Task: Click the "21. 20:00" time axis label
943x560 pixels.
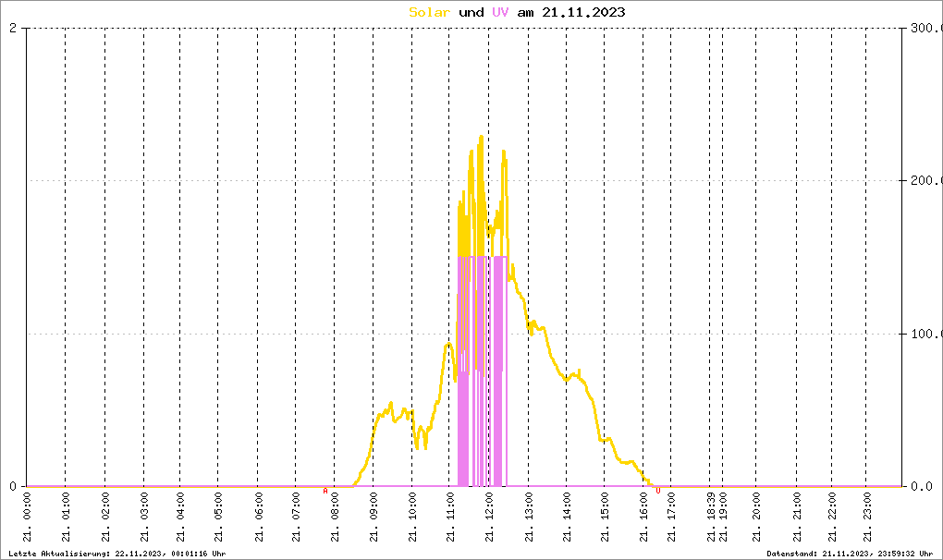Action: pos(756,517)
